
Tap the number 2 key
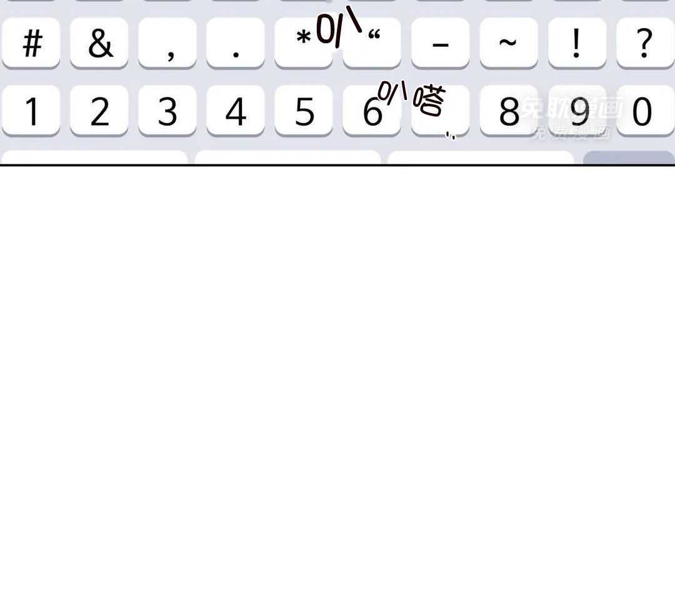(x=99, y=111)
